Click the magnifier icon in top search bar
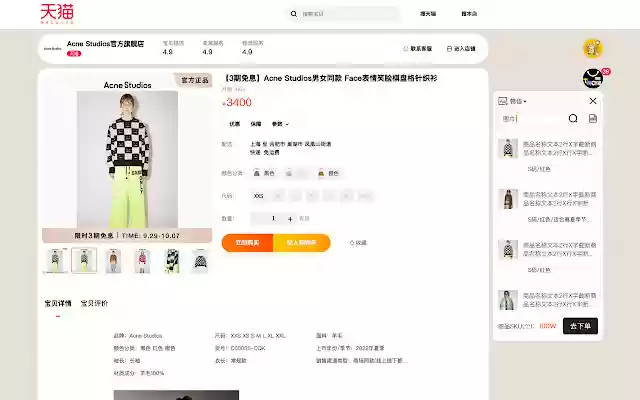Image resolution: width=640 pixels, height=400 pixels. click(293, 14)
